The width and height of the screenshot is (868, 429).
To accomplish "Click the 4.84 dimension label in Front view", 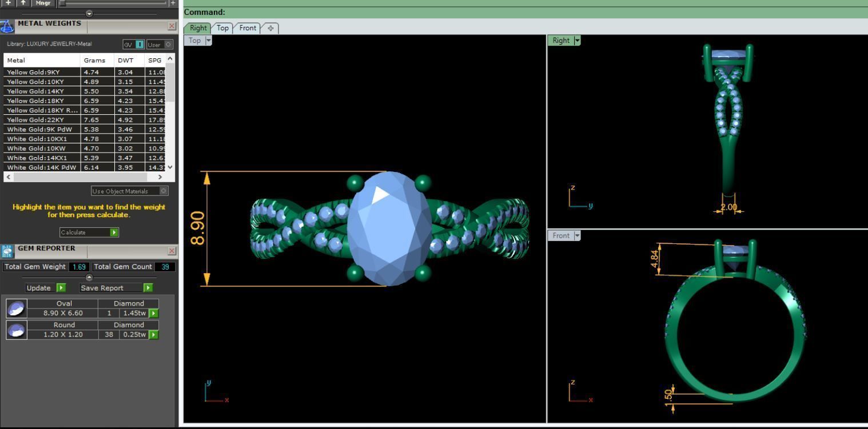I will pos(654,259).
